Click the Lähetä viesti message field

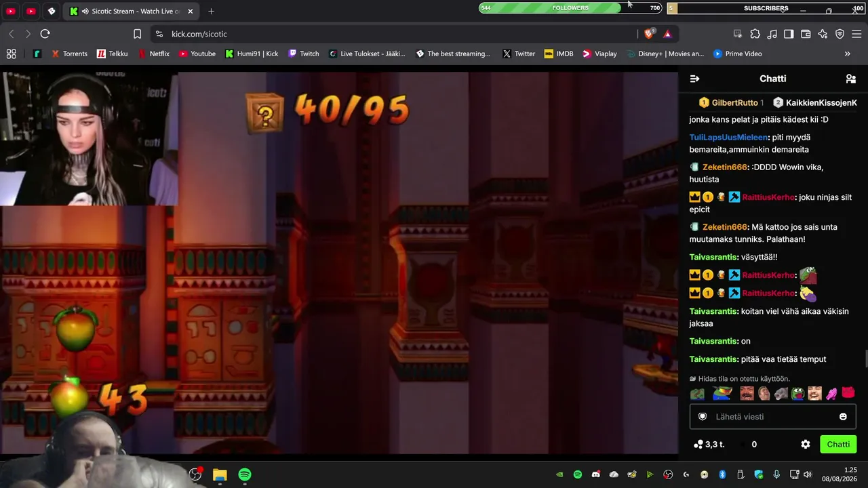772,417
